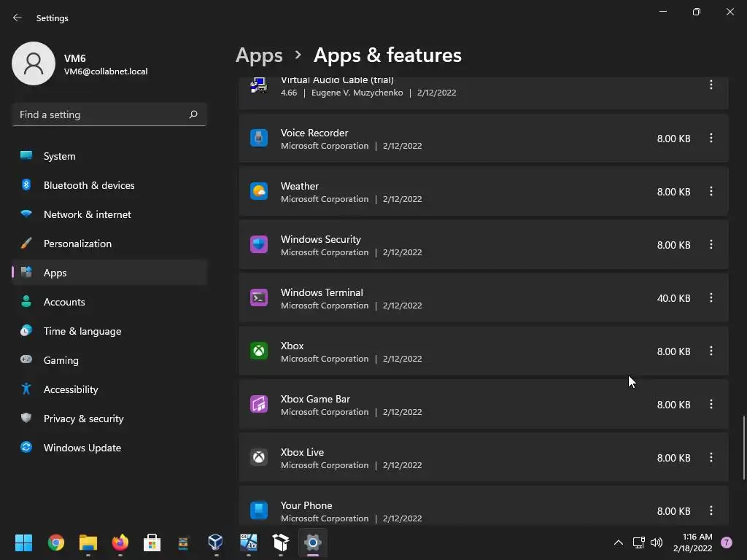The height and width of the screenshot is (560, 747).
Task: Click the Your Phone app icon
Action: 259,511
